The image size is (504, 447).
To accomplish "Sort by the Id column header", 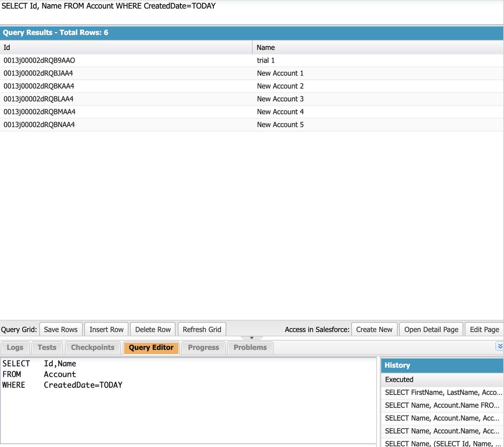I will click(126, 47).
